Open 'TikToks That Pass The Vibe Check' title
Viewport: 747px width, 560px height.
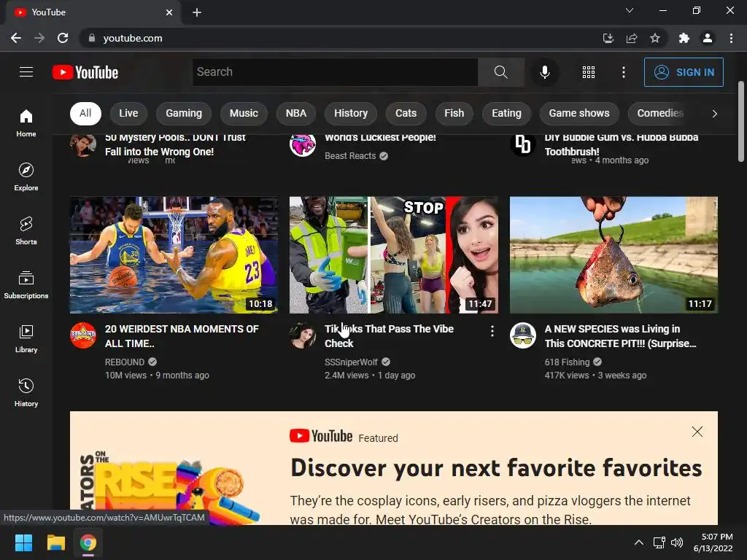pos(389,336)
